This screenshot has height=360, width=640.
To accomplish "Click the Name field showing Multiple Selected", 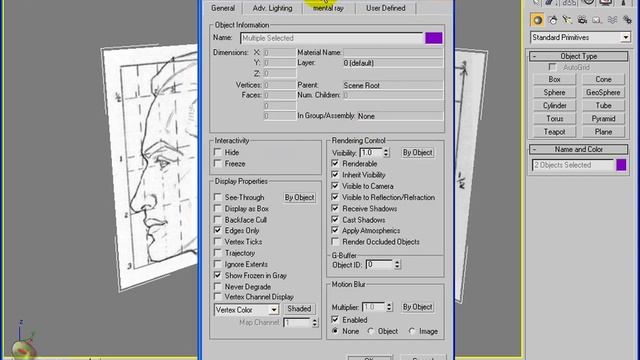I will pyautogui.click(x=332, y=38).
